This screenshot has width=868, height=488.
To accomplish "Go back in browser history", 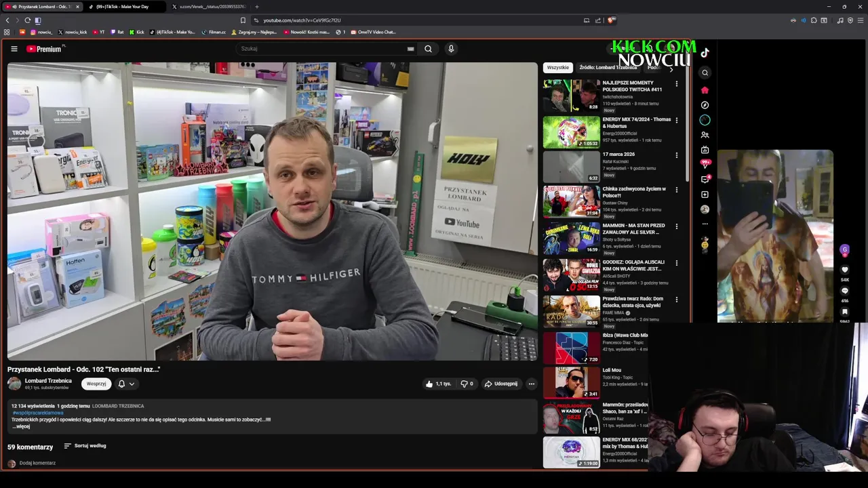I will click(x=7, y=20).
